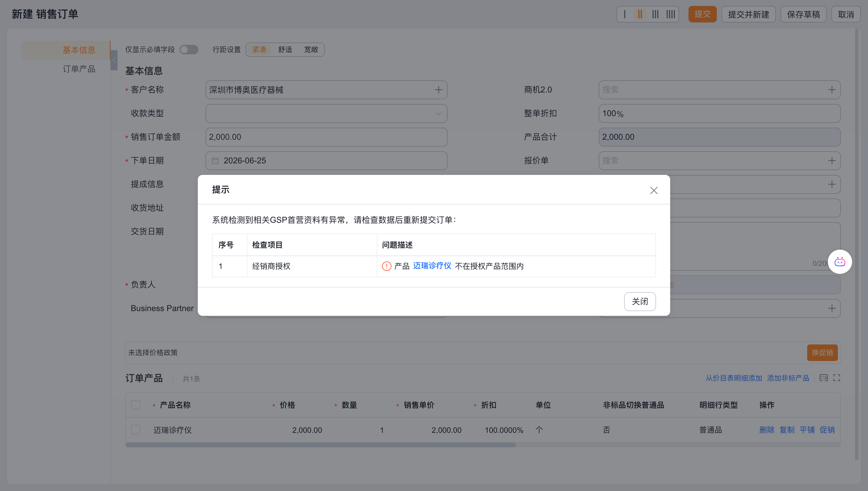Check the select-all checkbox in product table header

(x=136, y=405)
